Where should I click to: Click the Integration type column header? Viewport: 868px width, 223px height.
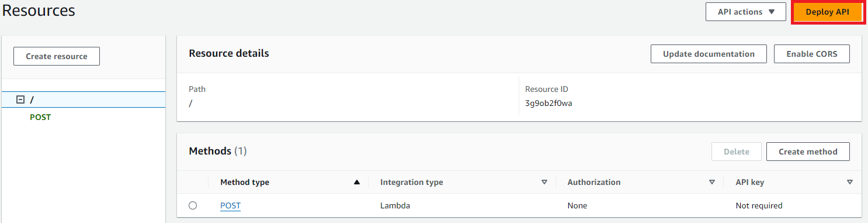point(412,182)
